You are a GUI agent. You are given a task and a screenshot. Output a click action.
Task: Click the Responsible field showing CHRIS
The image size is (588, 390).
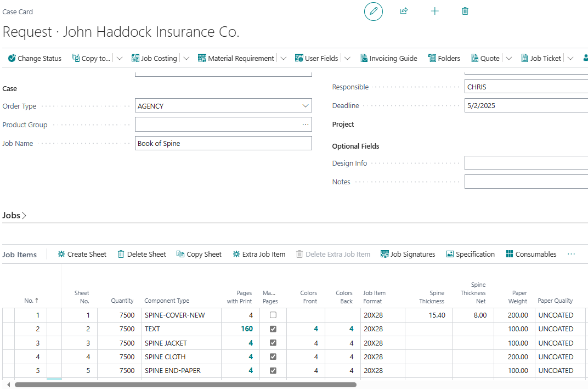tap(526, 87)
